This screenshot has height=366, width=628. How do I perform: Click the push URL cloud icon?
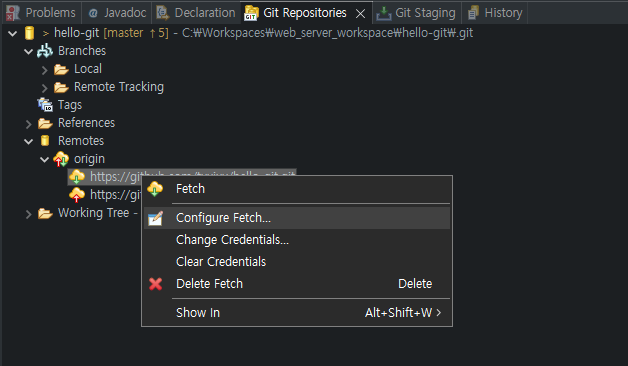pos(77,195)
